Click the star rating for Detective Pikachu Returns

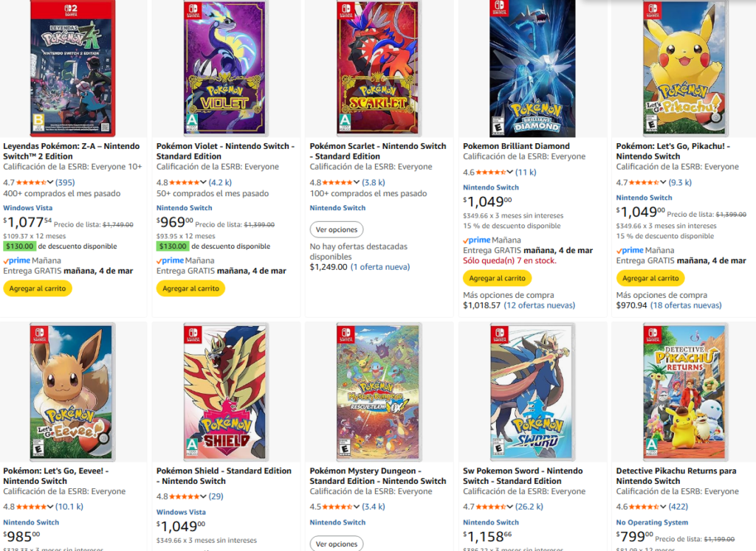[645, 507]
